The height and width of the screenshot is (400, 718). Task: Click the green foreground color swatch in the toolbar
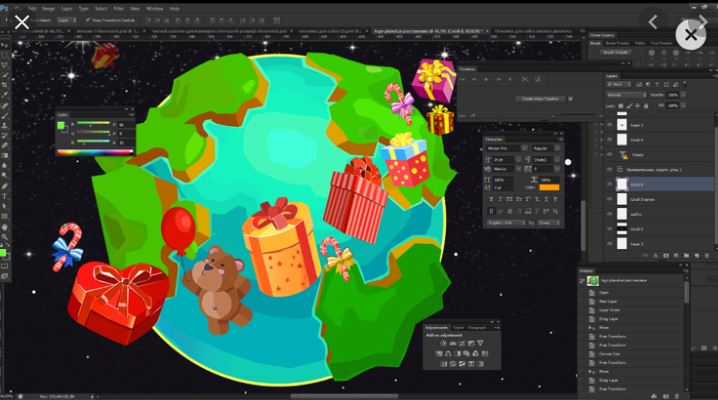click(x=4, y=253)
